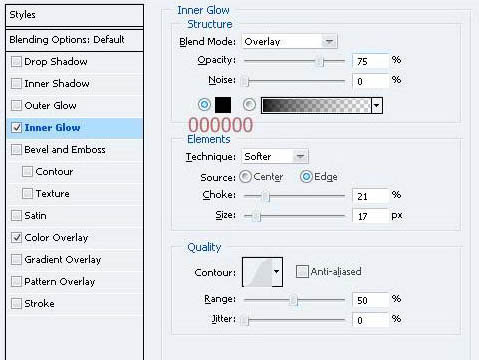Open the Styles panel header

tap(74, 15)
